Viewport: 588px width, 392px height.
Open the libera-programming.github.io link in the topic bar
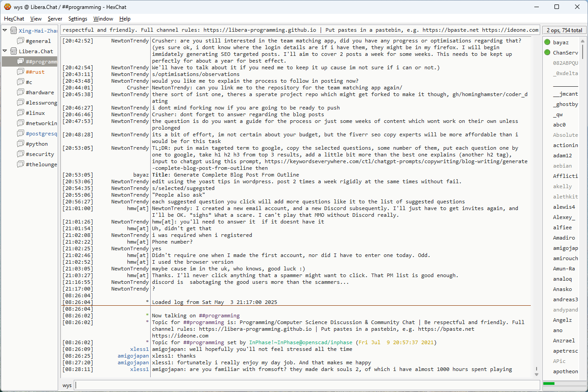click(260, 30)
